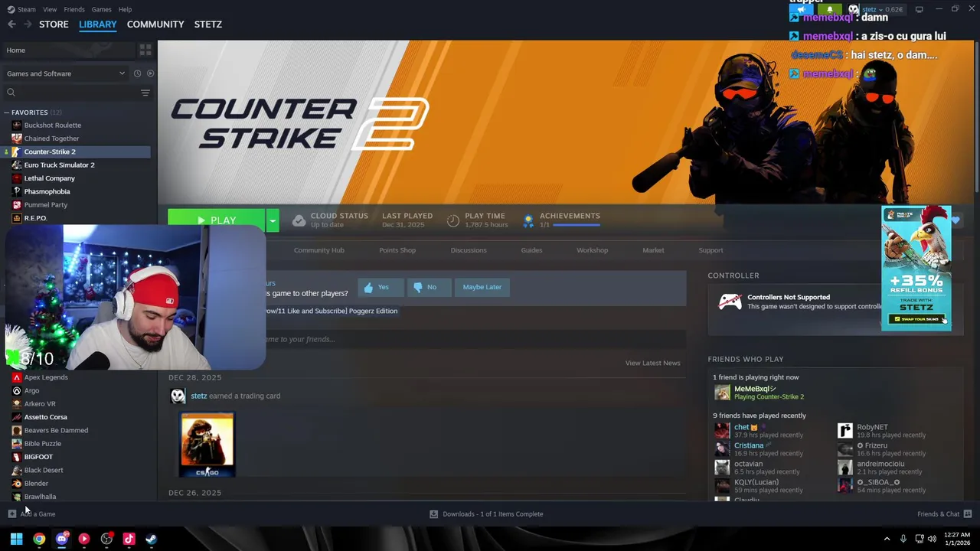Open the dropdown arrow beside PLAY
This screenshot has height=551, width=980.
272,220
